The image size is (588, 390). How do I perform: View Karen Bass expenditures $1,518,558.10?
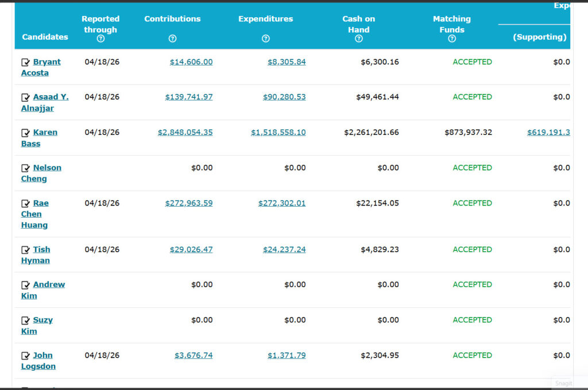(278, 132)
